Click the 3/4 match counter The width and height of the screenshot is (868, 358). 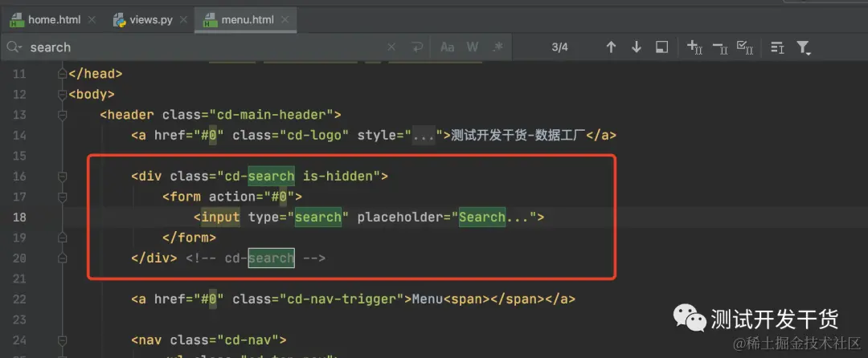click(559, 47)
